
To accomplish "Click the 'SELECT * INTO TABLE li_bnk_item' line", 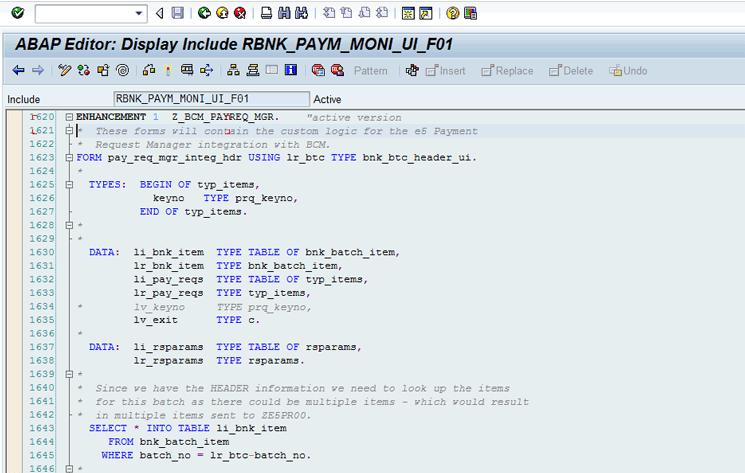I will [188, 428].
